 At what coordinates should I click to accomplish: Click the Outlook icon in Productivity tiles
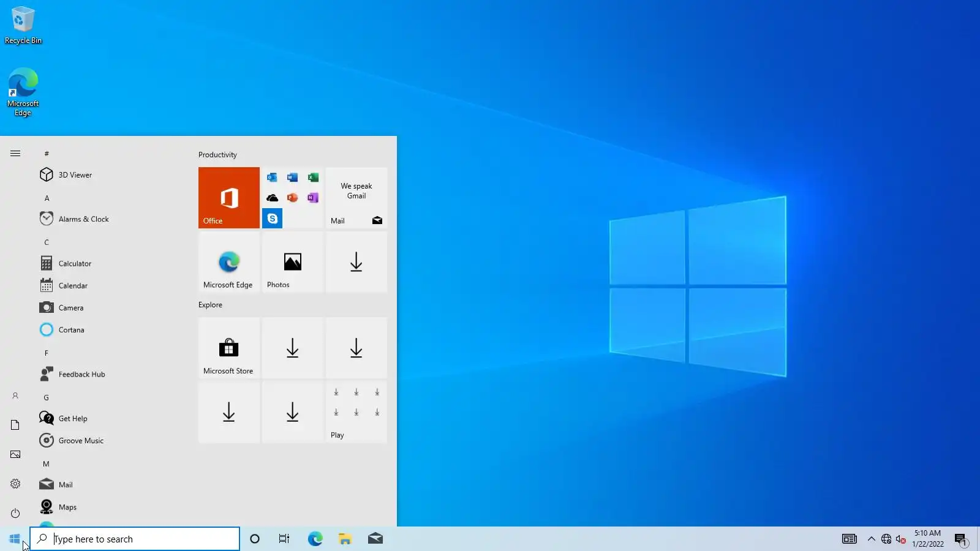(x=272, y=178)
